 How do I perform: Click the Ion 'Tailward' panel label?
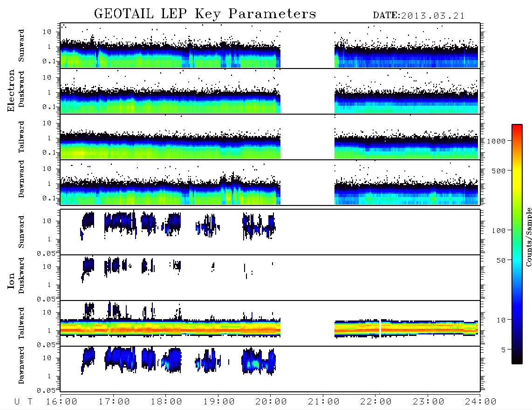pos(21,323)
